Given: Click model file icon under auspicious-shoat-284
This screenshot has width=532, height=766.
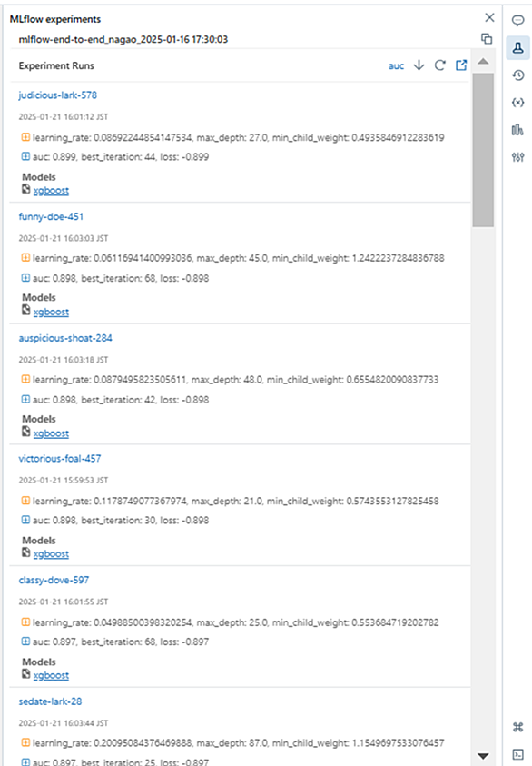Looking at the screenshot, I should pyautogui.click(x=25, y=432).
